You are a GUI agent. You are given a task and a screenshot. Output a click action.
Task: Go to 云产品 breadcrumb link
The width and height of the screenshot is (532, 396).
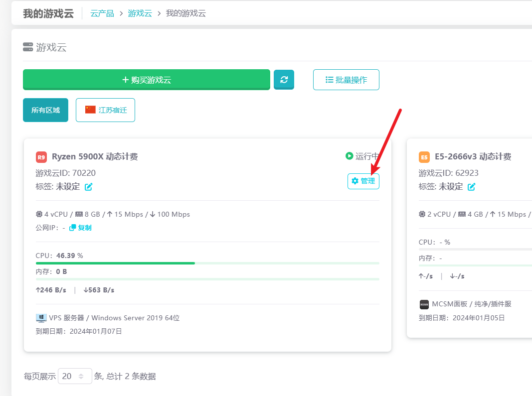tap(102, 13)
